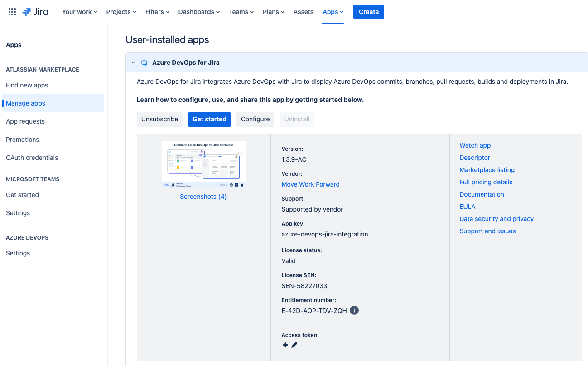Expand the Projects dropdown menu
The height and width of the screenshot is (366, 588).
tap(121, 12)
